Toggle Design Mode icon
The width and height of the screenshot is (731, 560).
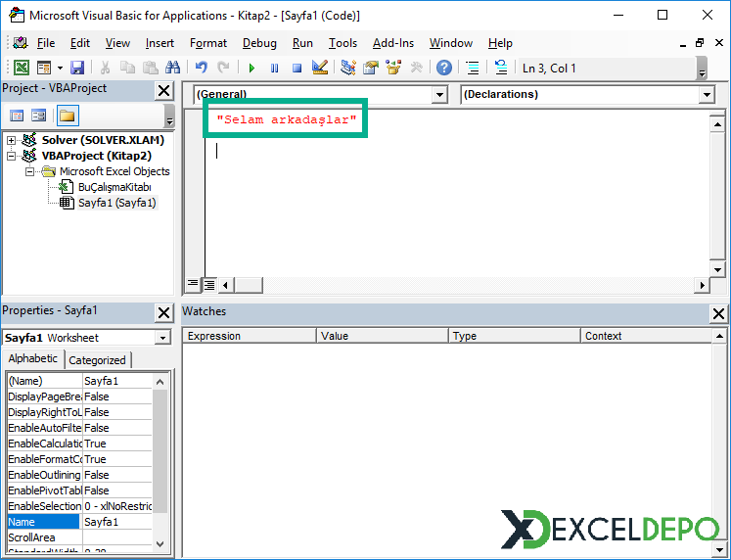320,69
